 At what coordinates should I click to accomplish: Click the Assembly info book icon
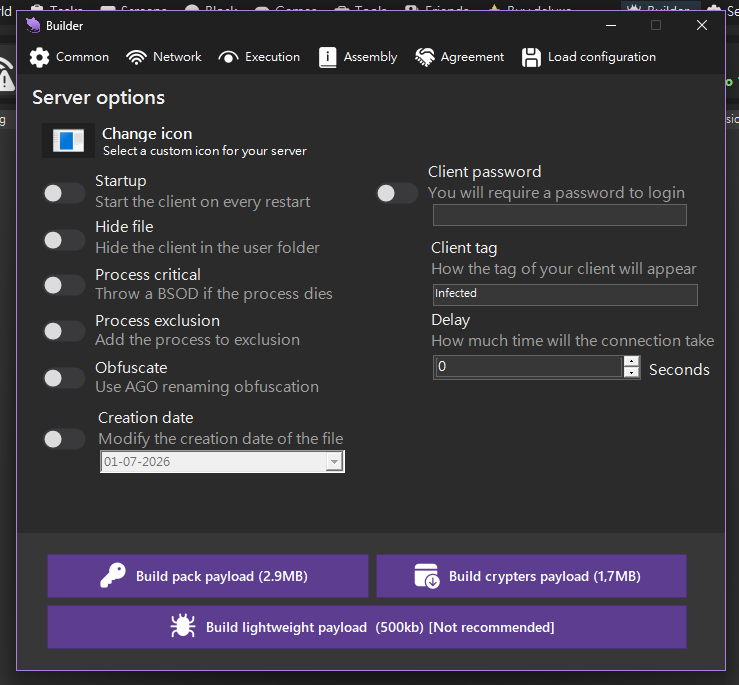328,58
